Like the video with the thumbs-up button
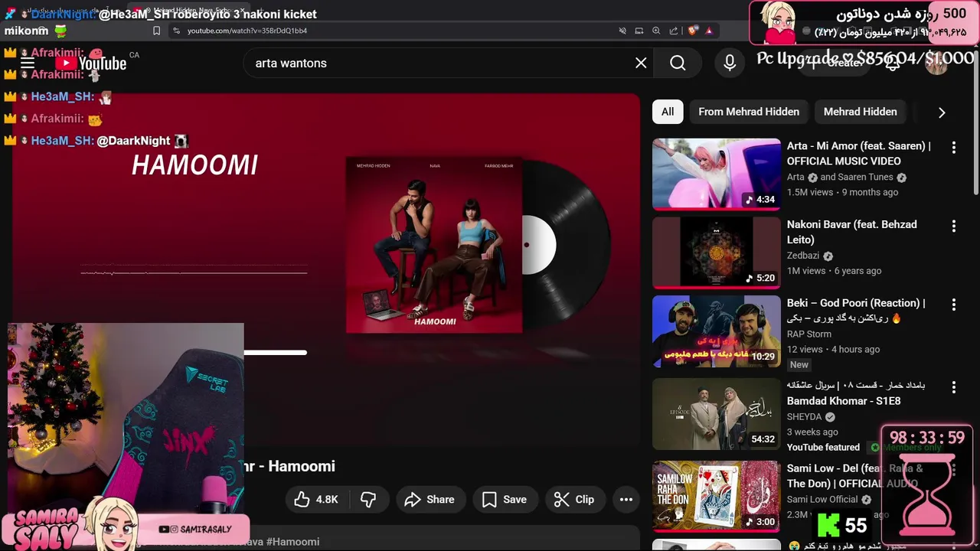The height and width of the screenshot is (551, 980). coord(316,499)
